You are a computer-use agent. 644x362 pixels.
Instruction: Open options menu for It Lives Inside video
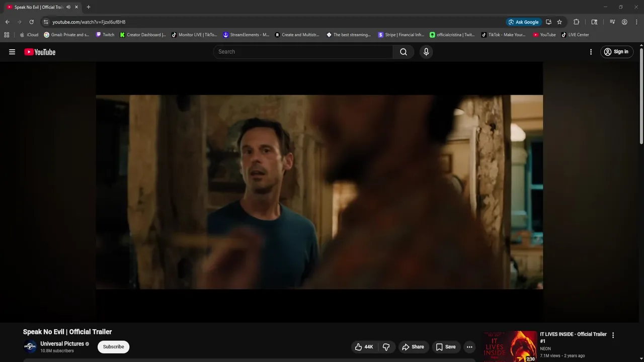point(613,335)
